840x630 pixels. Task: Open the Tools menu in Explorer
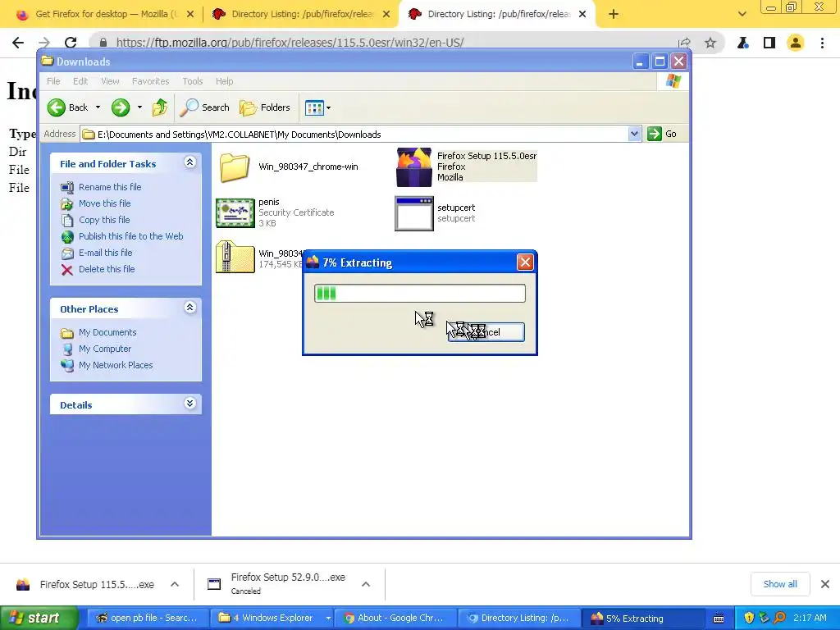coord(192,81)
